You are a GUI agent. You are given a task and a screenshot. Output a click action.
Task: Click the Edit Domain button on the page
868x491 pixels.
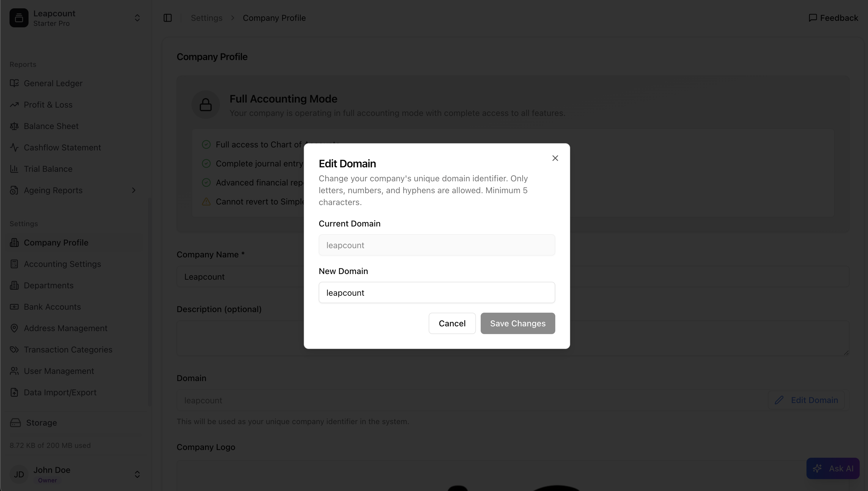tap(806, 400)
